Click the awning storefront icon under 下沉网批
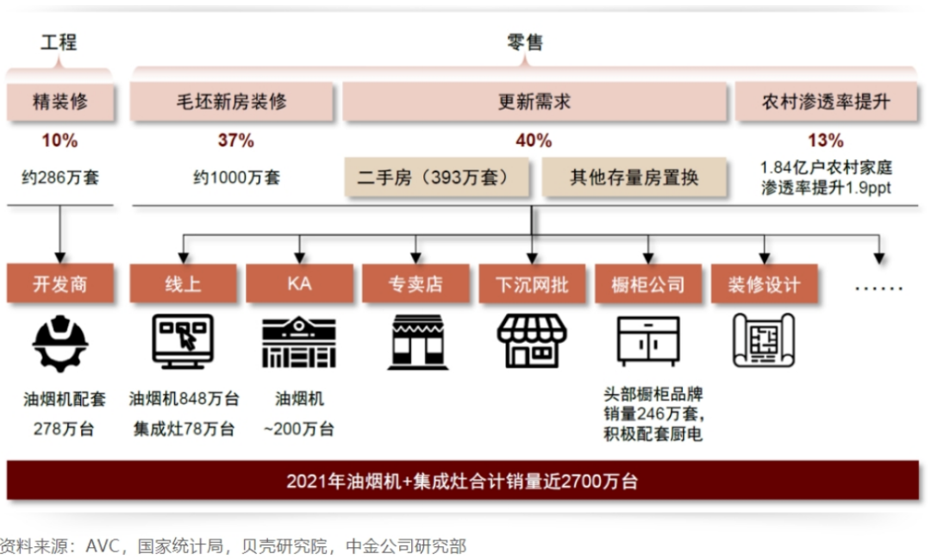 [x=532, y=342]
